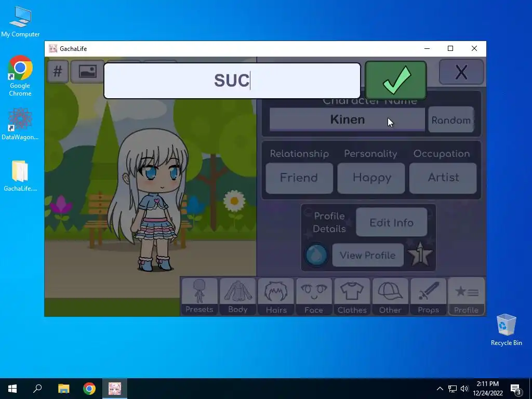Click the level 1 star badge

[x=420, y=255]
